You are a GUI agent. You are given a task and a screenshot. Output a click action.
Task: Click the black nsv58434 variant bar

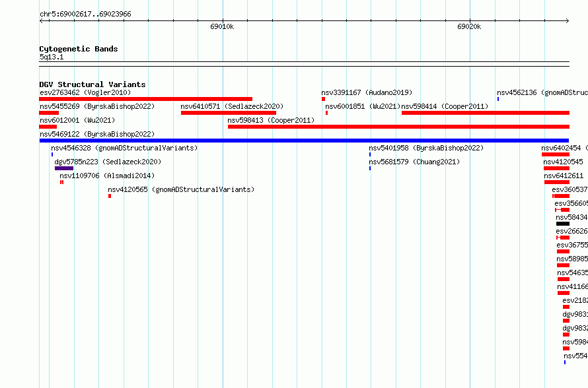pyautogui.click(x=563, y=224)
